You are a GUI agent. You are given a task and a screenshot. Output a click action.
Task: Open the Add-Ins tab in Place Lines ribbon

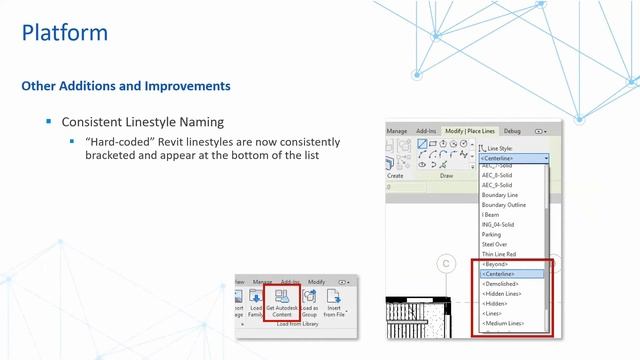pos(426,131)
